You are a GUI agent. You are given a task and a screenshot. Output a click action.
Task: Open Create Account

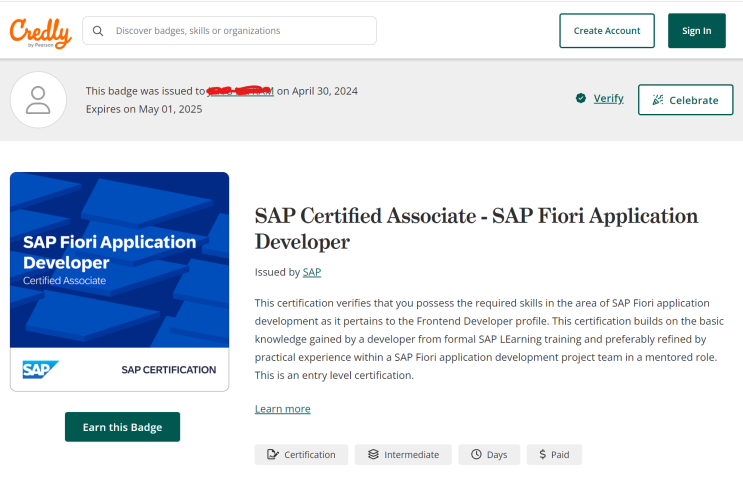point(607,31)
